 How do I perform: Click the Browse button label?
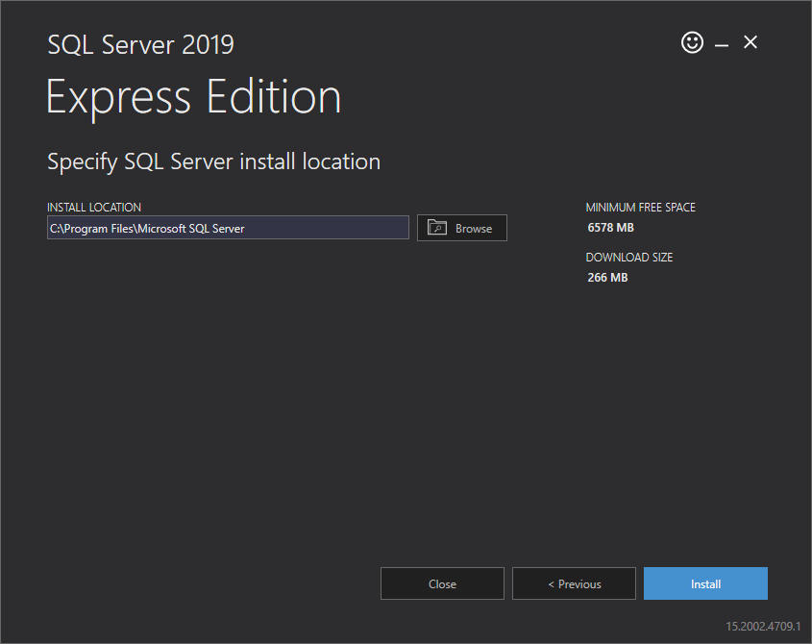[474, 229]
